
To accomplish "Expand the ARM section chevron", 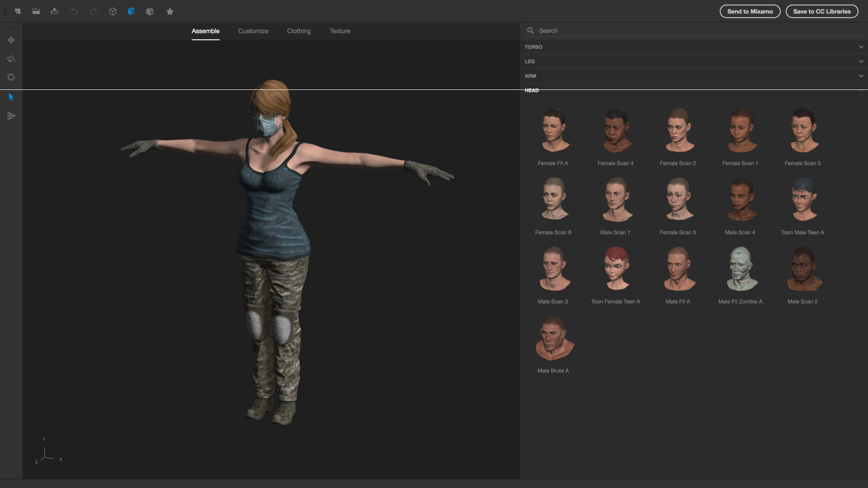I will [861, 76].
